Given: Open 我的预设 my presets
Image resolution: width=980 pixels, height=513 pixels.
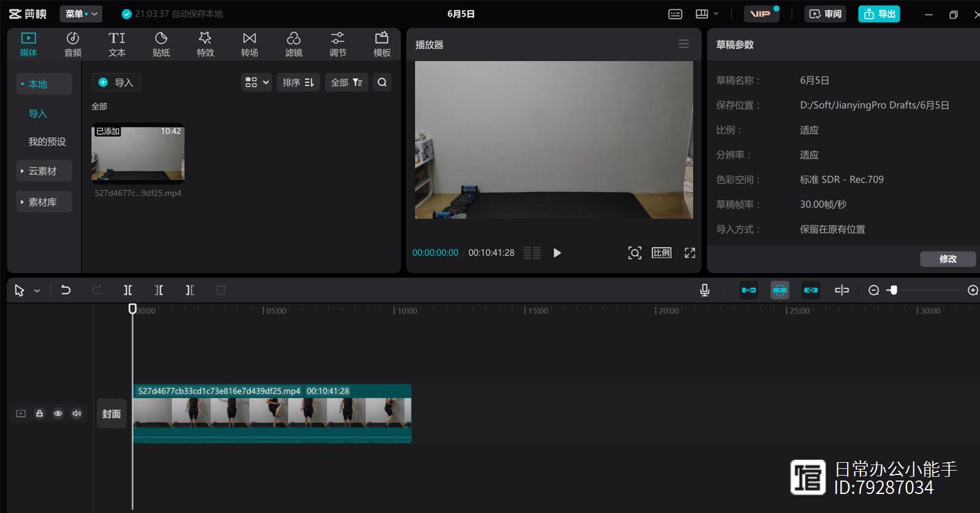Looking at the screenshot, I should (47, 142).
